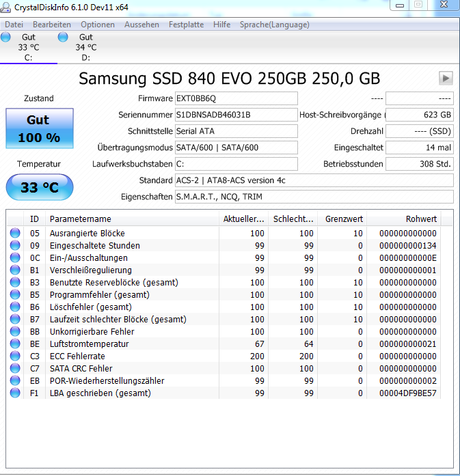Open the Hilfe menu
This screenshot has width=460, height=476.
[221, 25]
